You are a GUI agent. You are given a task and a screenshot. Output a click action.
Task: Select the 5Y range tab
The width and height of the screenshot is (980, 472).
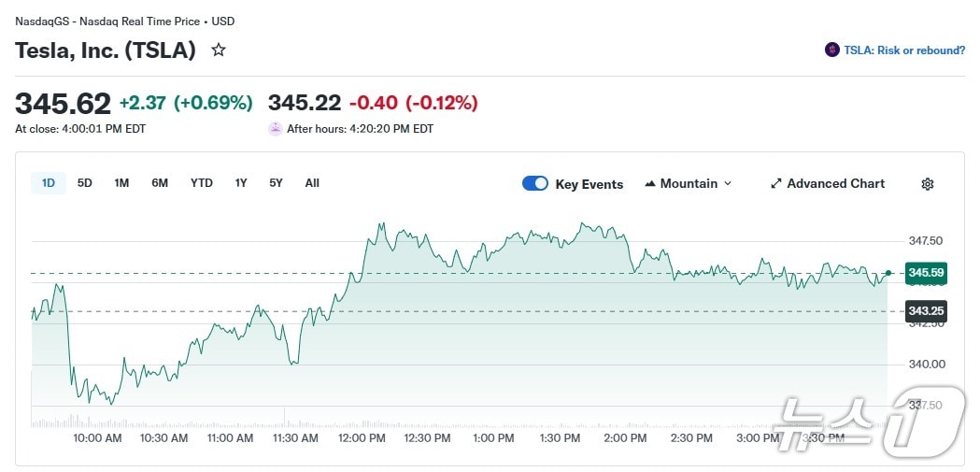(276, 183)
